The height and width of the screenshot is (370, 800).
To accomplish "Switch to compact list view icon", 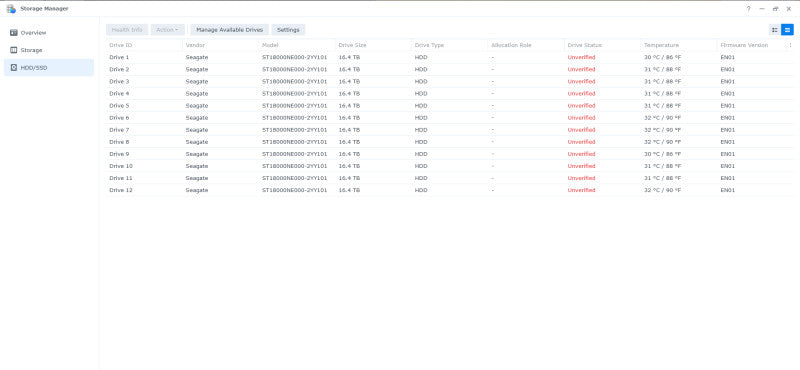I will (x=774, y=30).
